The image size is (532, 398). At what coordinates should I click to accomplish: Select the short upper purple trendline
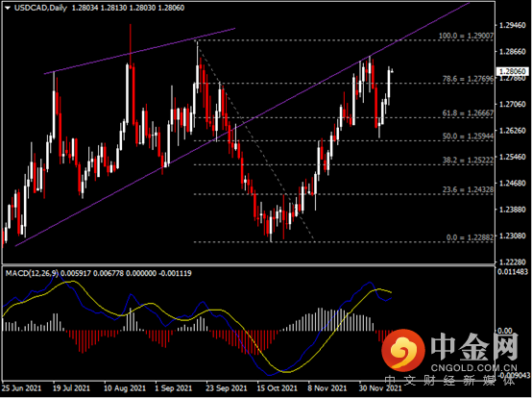140,51
